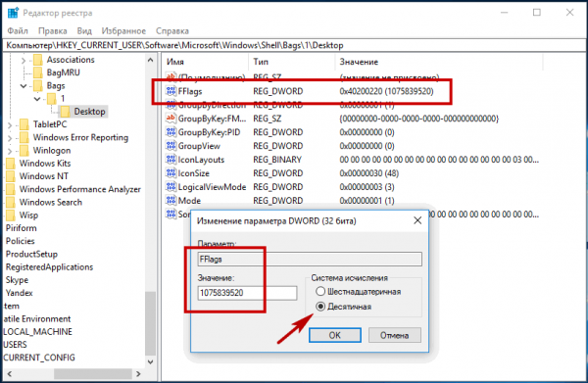Click the tree horizontal scroll-right arrow
Image resolution: width=588 pixels, height=383 pixels.
tap(138, 373)
